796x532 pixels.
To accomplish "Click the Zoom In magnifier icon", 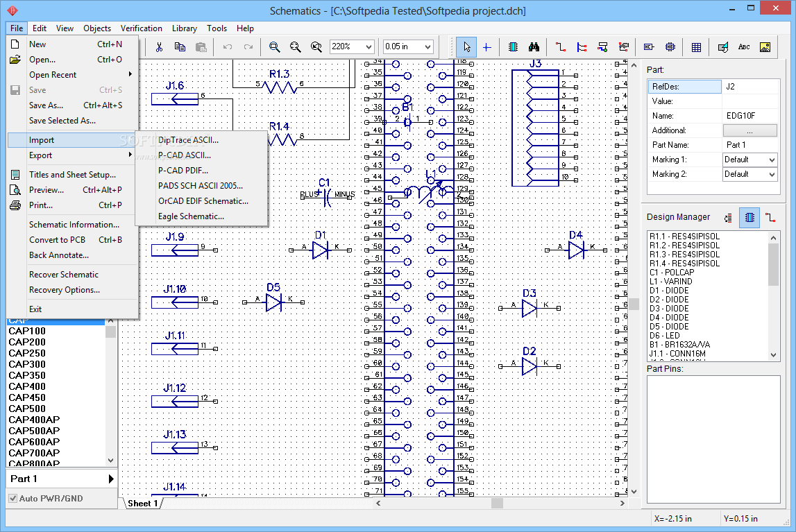I will (275, 47).
